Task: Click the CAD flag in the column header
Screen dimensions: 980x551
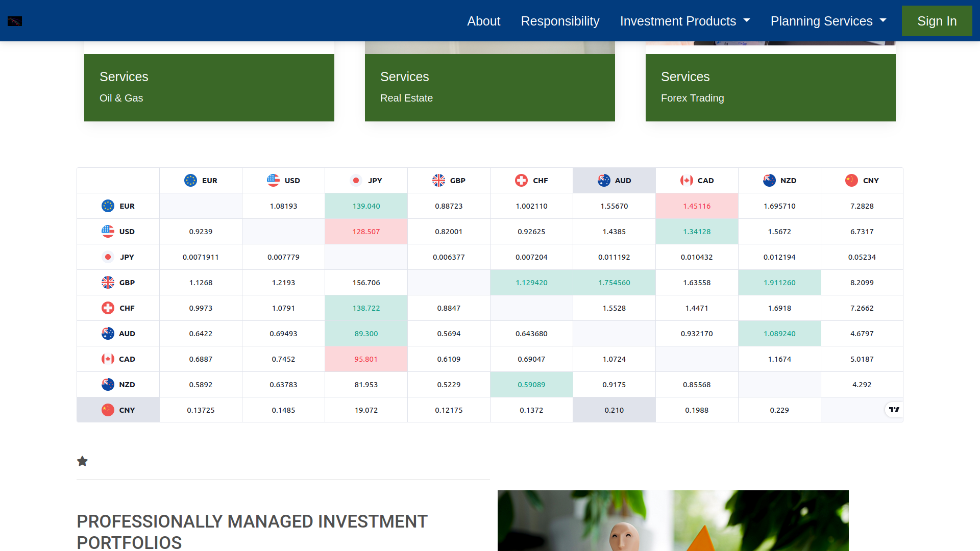Action: [687, 181]
